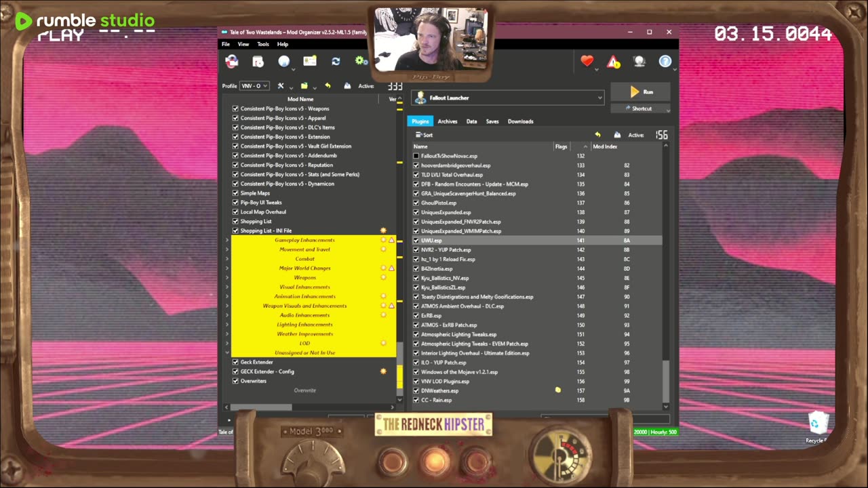Open the Help question mark icon
The image size is (868, 488).
coord(665,62)
